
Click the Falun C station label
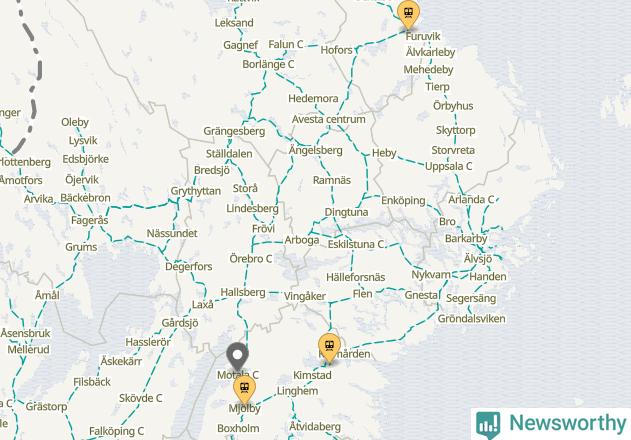click(x=286, y=44)
